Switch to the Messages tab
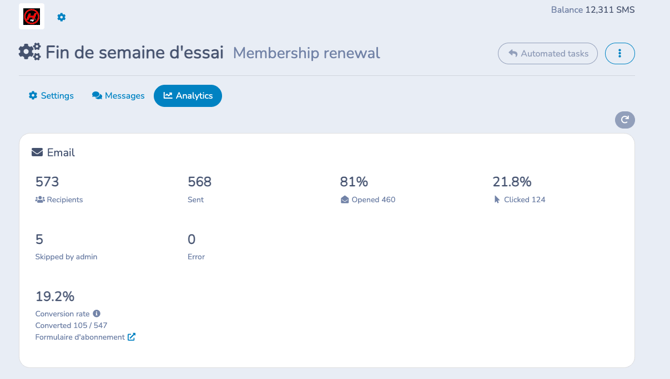670x379 pixels. coord(118,96)
